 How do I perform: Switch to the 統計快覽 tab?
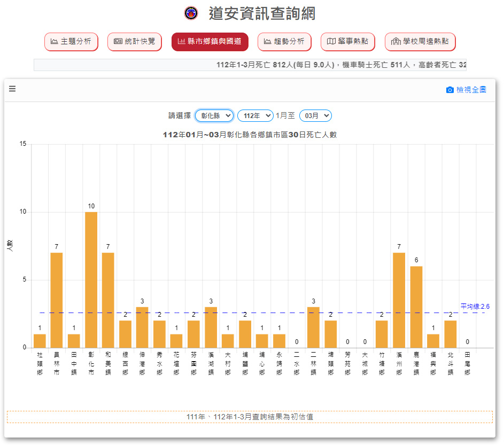135,42
